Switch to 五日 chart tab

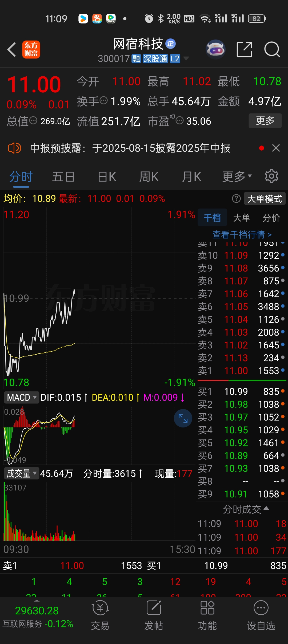click(x=63, y=176)
